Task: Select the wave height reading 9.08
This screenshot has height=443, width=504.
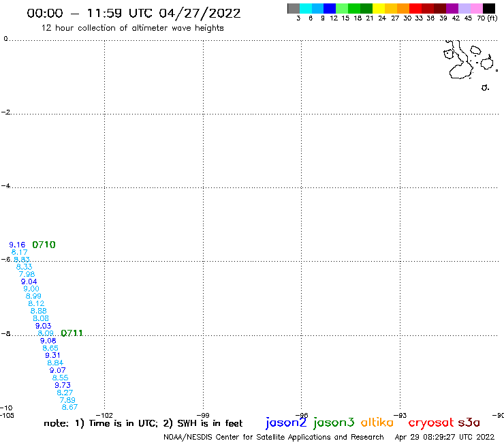Action: pos(48,341)
